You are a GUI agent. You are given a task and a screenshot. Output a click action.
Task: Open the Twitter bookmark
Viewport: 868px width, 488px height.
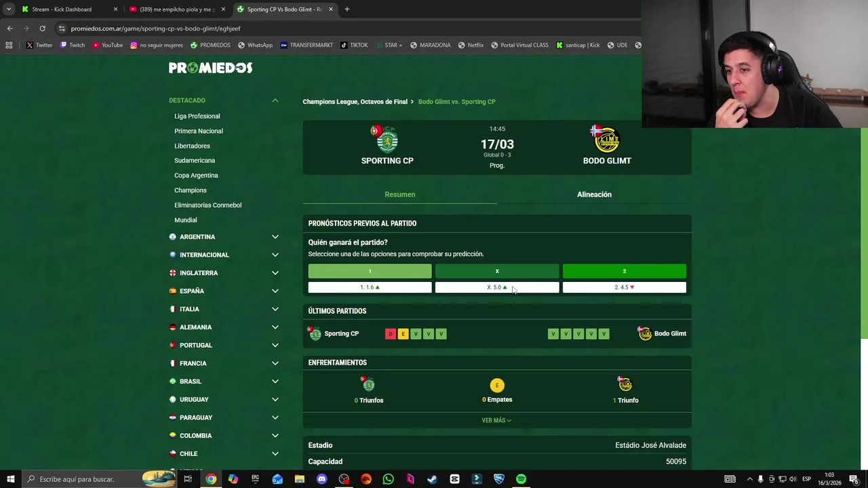pyautogui.click(x=39, y=45)
